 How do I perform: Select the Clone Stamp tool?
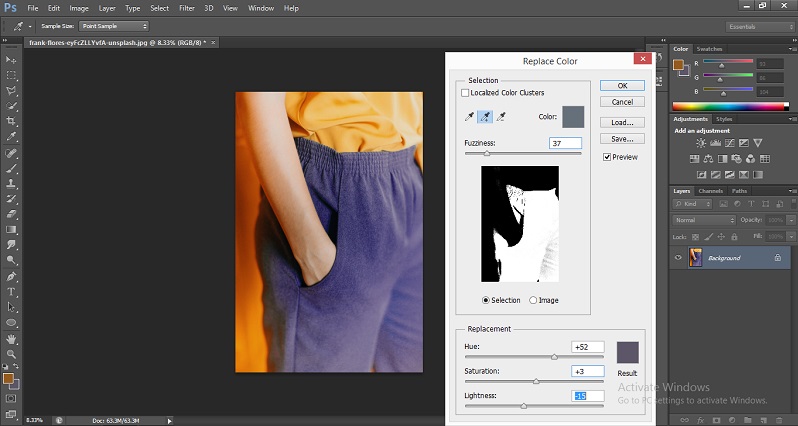11,183
